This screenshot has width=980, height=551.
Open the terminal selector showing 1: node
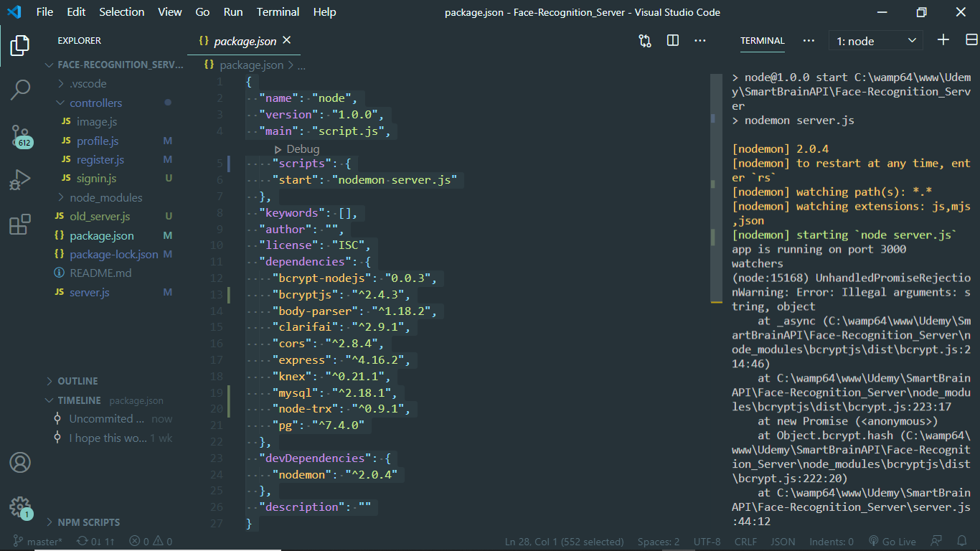tap(875, 40)
